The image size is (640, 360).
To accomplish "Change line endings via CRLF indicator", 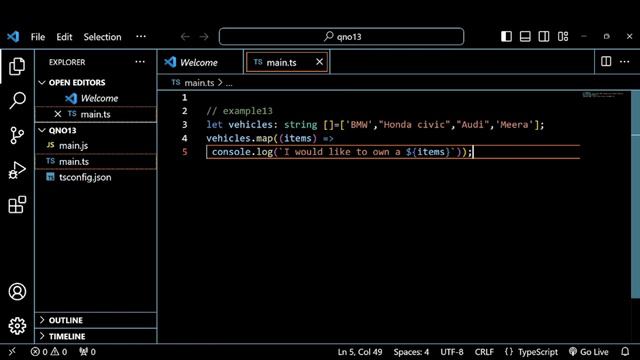I will pyautogui.click(x=484, y=351).
